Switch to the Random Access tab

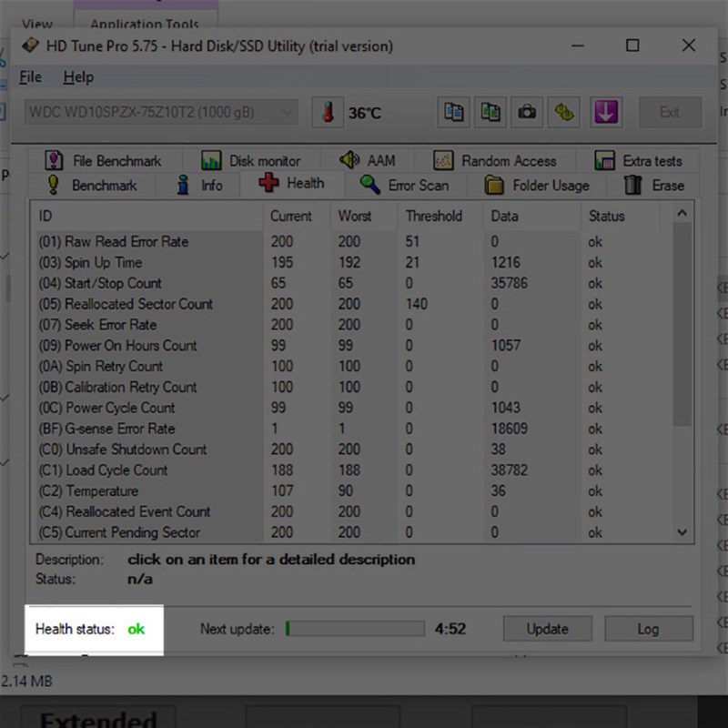pos(495,161)
